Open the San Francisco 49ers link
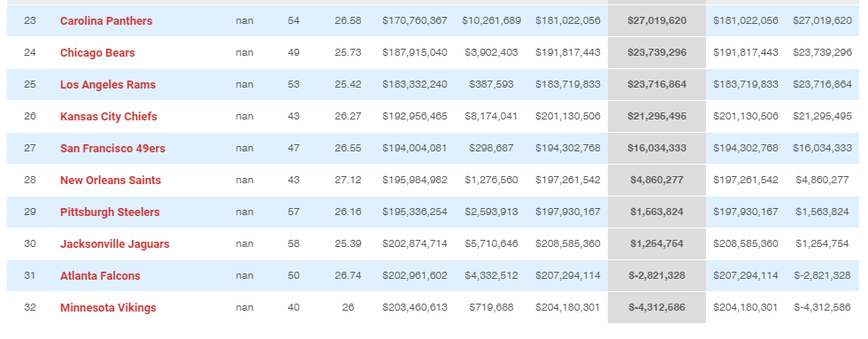This screenshot has height=339, width=868. tap(113, 149)
